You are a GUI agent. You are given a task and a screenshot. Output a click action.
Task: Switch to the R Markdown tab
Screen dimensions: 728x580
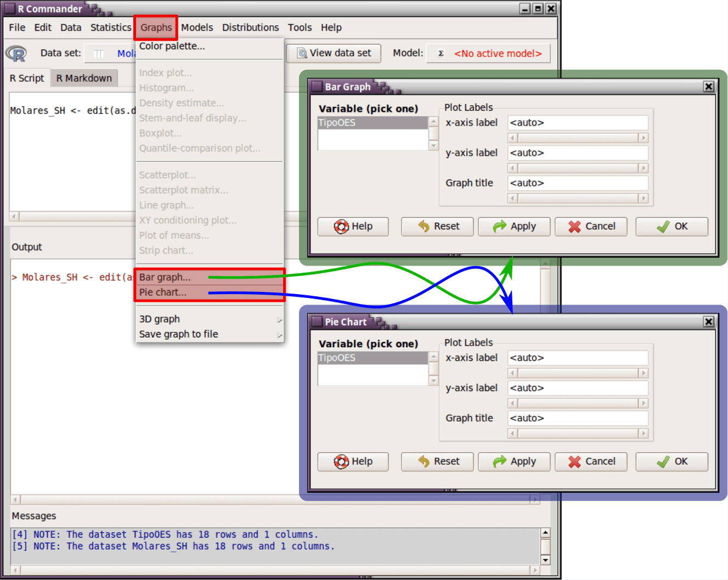click(84, 78)
